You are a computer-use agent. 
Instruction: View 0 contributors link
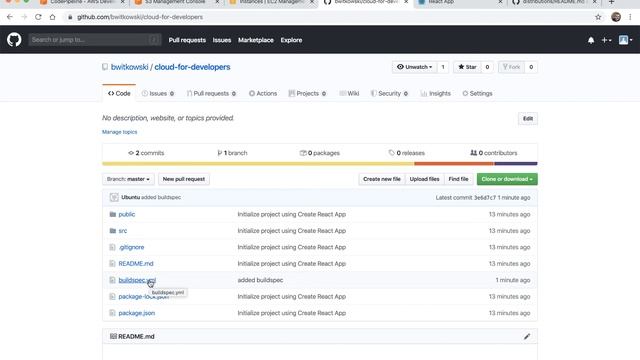tap(493, 153)
